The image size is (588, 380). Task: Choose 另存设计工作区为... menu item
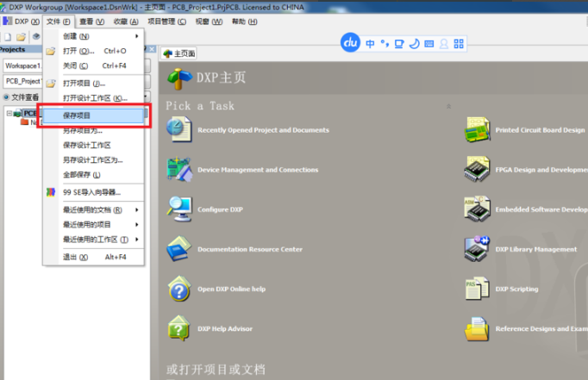coord(93,160)
